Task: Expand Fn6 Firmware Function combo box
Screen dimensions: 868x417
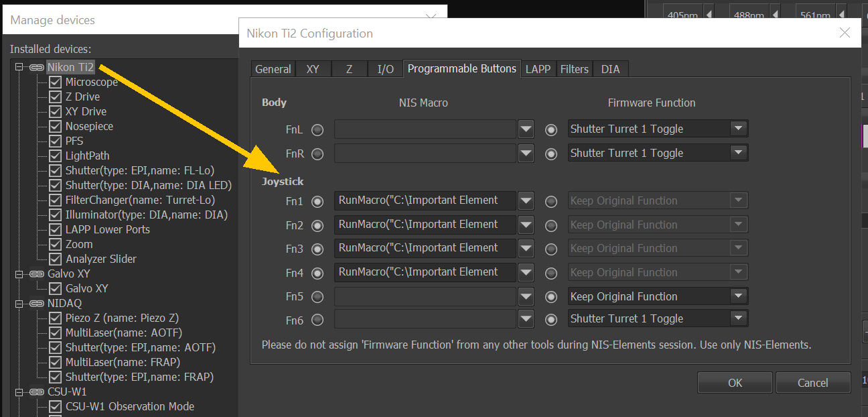Action: pos(738,319)
